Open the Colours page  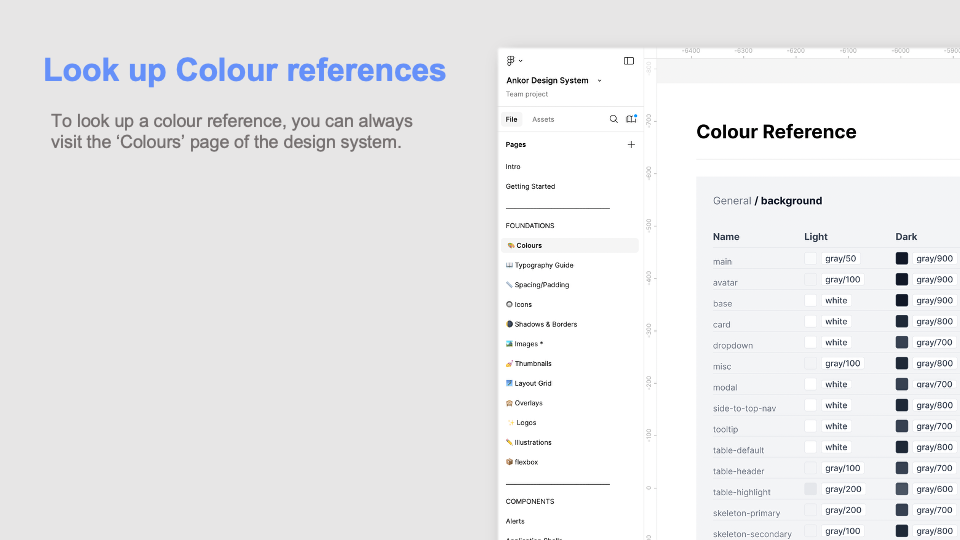pyautogui.click(x=529, y=245)
